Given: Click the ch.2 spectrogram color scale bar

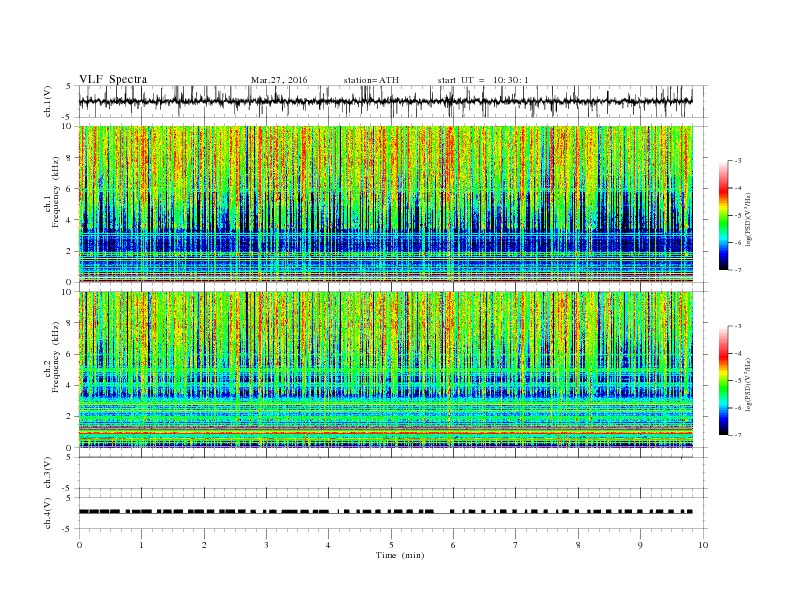Looking at the screenshot, I should (723, 381).
